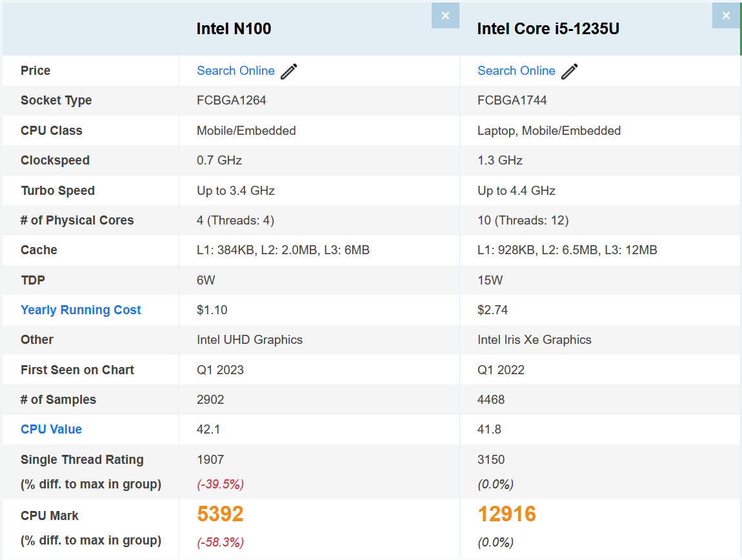The image size is (742, 560).
Task: Click the Clockspeed row label
Action: 55,161
